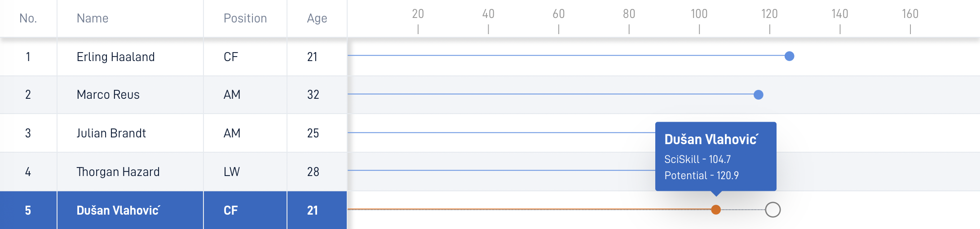Click Dušan Vlahović's hollow potential circle

click(x=773, y=210)
